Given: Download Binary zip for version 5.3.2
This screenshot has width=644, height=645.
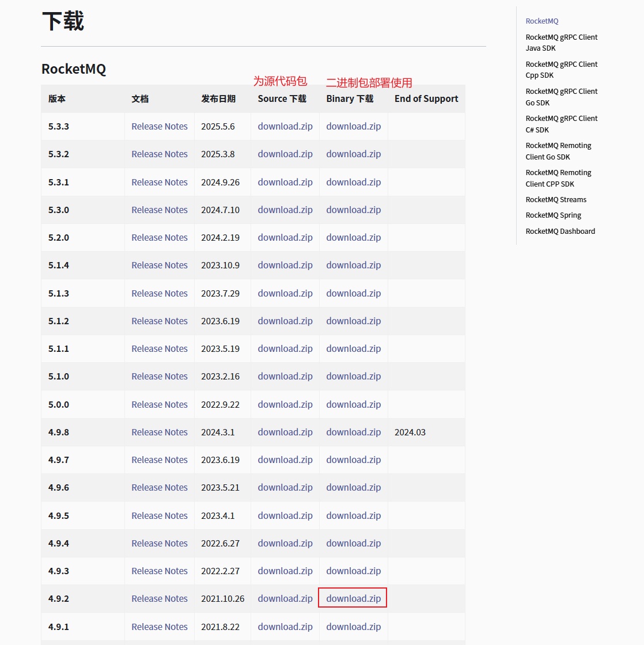Looking at the screenshot, I should click(x=354, y=154).
